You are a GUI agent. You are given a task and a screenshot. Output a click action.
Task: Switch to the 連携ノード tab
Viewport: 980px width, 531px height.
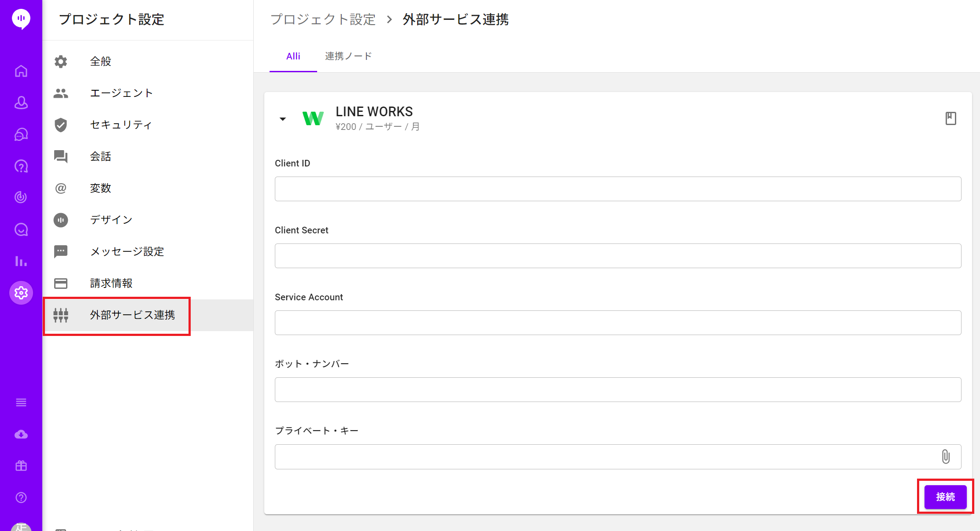point(348,56)
